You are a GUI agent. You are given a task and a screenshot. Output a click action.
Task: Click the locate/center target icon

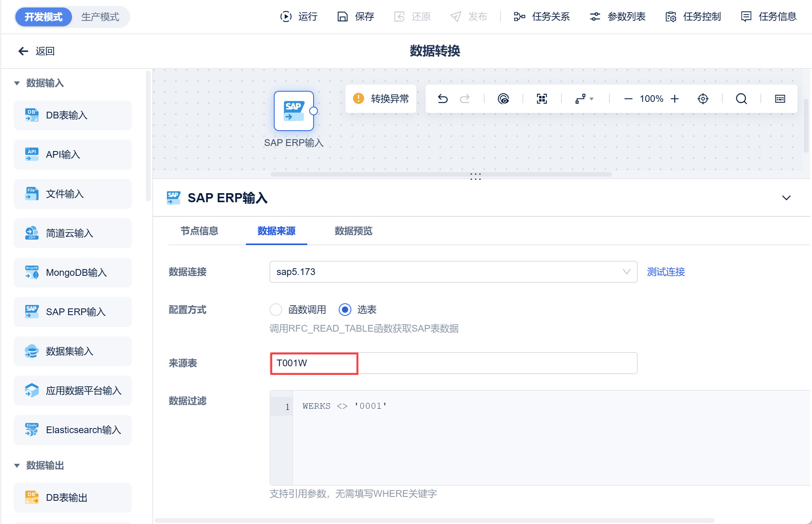[703, 99]
